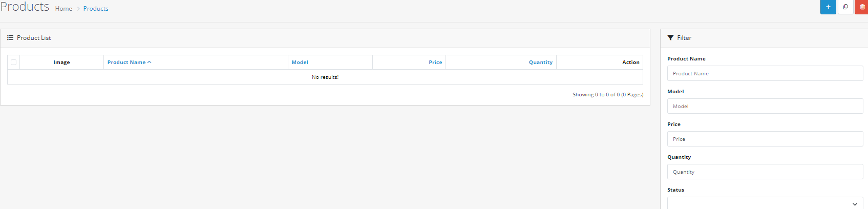868x209 pixels.
Task: Click the Image column header
Action: click(x=61, y=62)
